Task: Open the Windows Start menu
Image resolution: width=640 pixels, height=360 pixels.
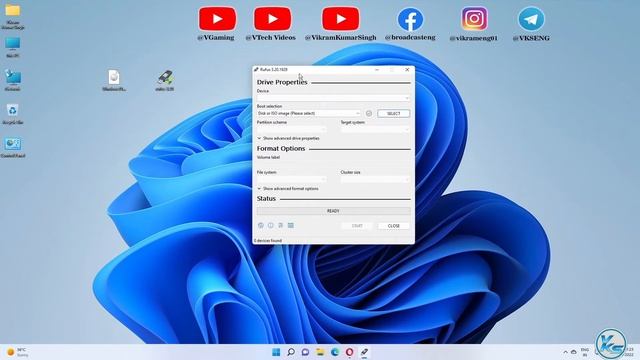Action: click(276, 352)
